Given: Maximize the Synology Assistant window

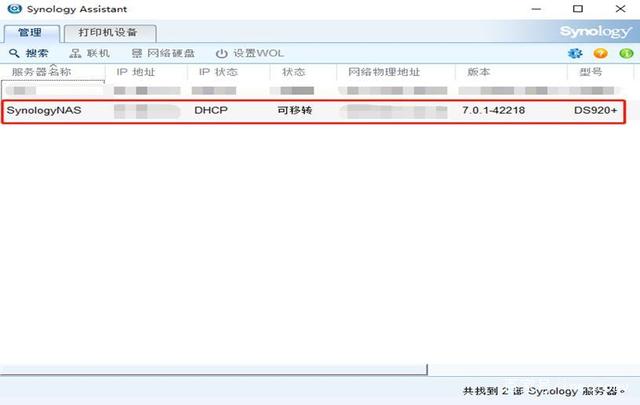Looking at the screenshot, I should [x=578, y=9].
